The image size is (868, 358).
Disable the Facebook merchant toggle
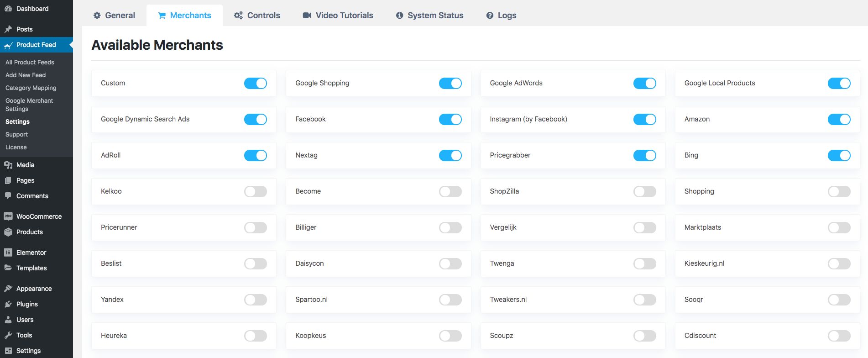[x=450, y=119]
